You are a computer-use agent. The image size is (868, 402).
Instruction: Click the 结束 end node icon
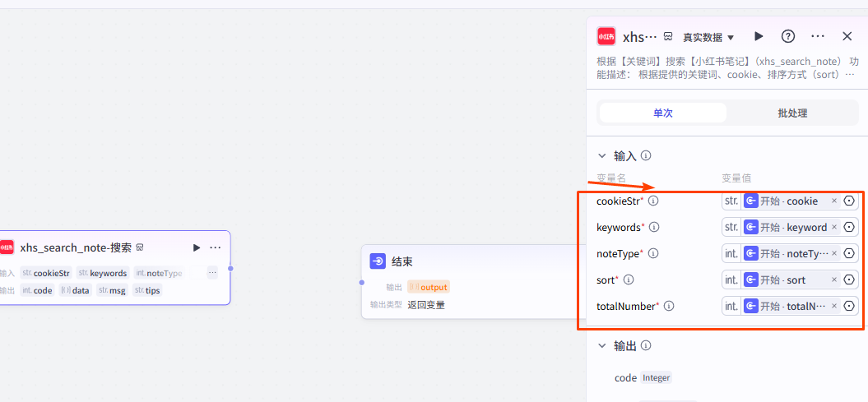tap(378, 261)
